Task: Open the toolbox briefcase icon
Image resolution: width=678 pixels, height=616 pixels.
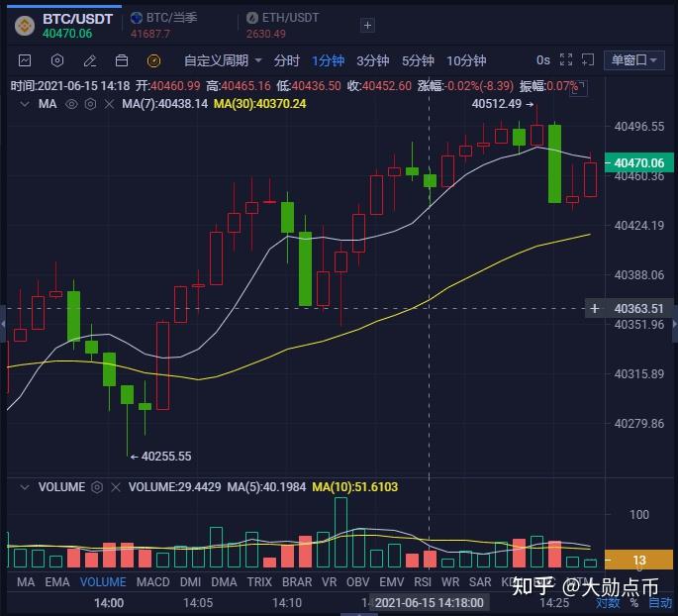Action: coord(122,60)
